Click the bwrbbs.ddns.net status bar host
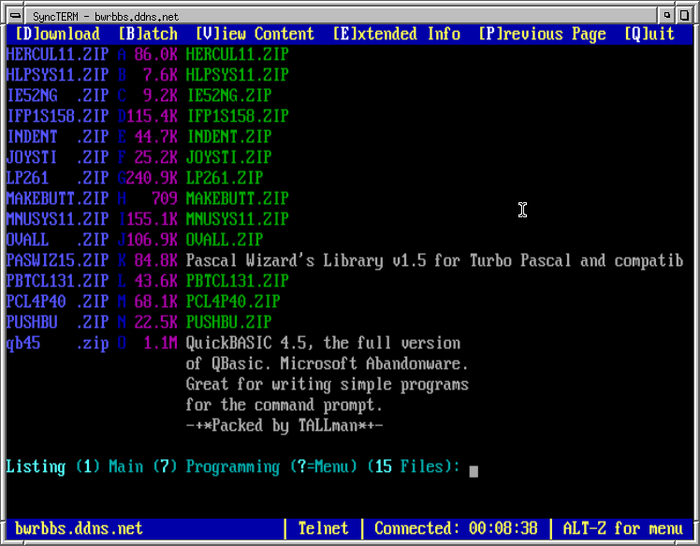 [x=79, y=529]
